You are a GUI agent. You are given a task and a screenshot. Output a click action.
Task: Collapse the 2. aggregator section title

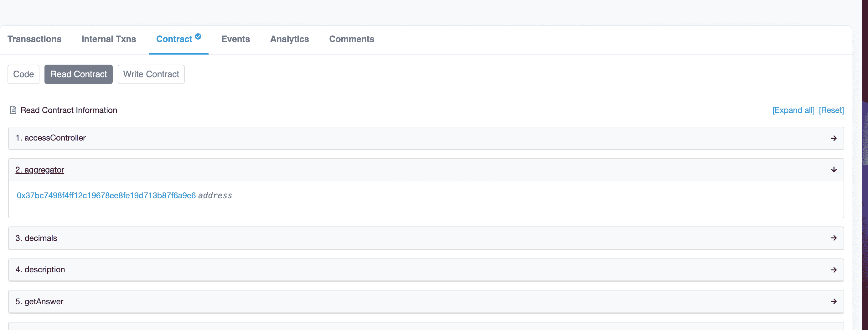(x=40, y=170)
